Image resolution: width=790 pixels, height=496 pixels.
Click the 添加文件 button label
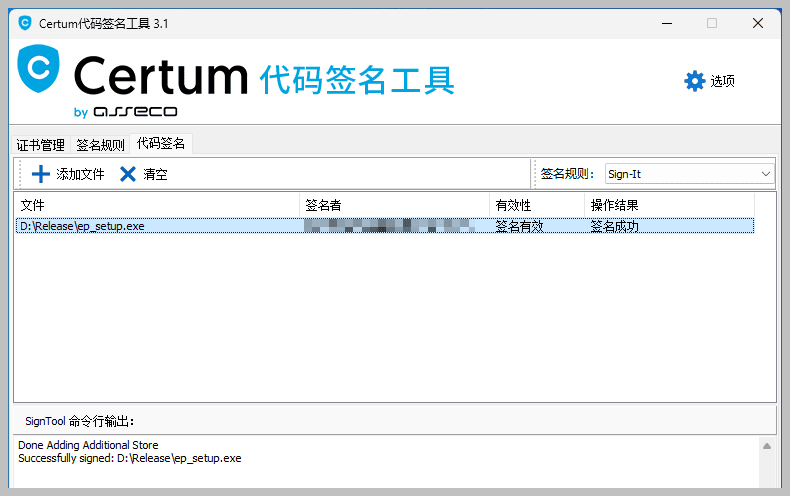tap(80, 174)
